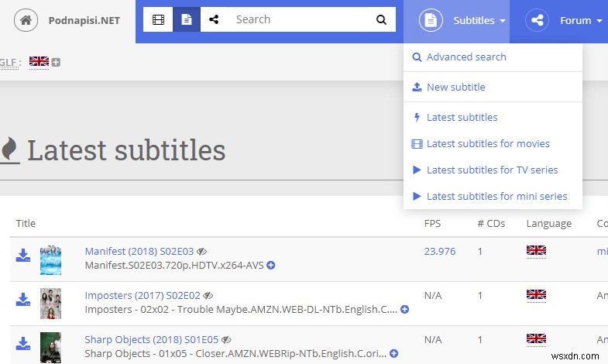Click the 23.976 FPS link
This screenshot has height=364, width=608.
click(x=440, y=252)
